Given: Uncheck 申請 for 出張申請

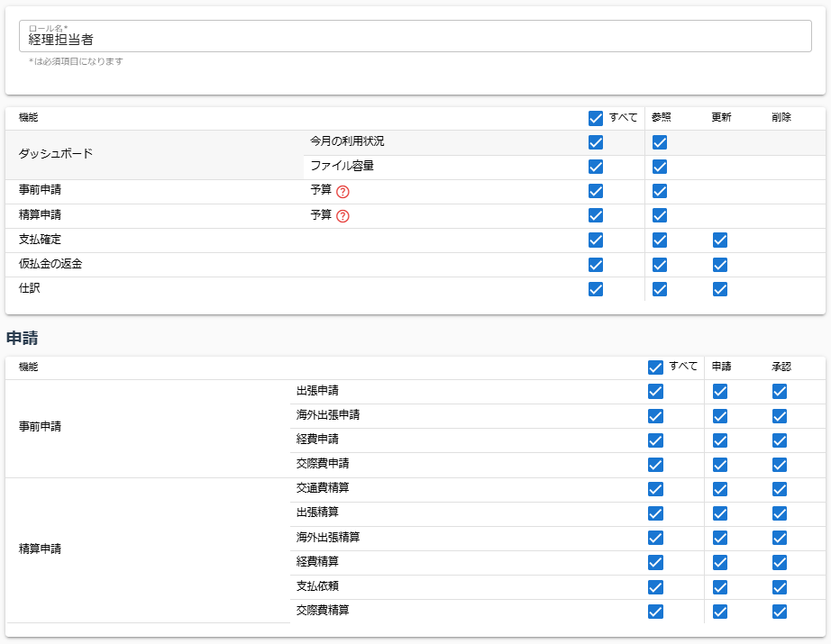Looking at the screenshot, I should 720,391.
